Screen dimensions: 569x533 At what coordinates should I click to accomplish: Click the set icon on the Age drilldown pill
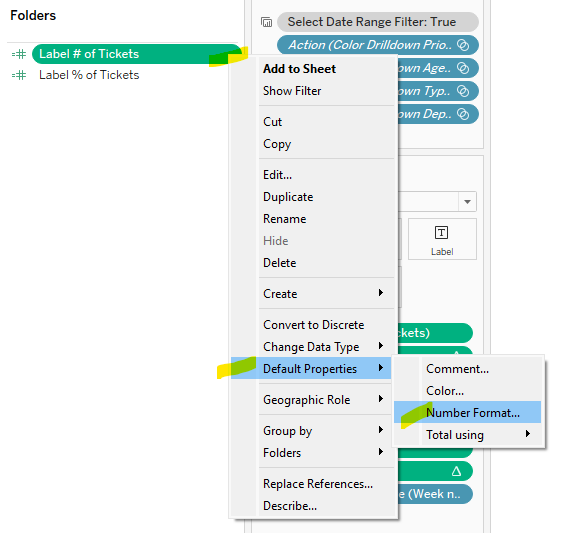[x=463, y=68]
